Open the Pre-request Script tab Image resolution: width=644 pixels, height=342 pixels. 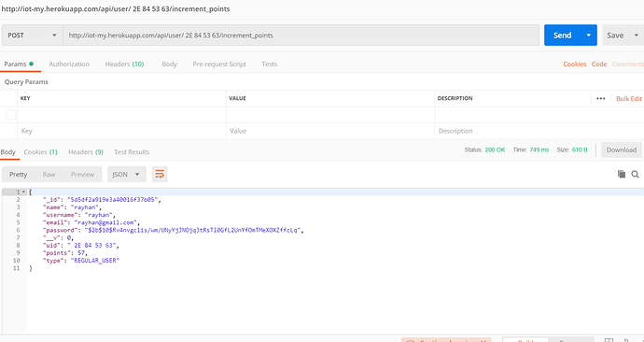(x=219, y=64)
